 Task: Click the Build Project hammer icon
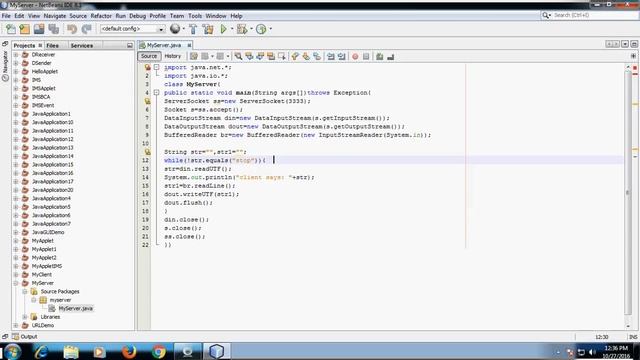(x=193, y=29)
